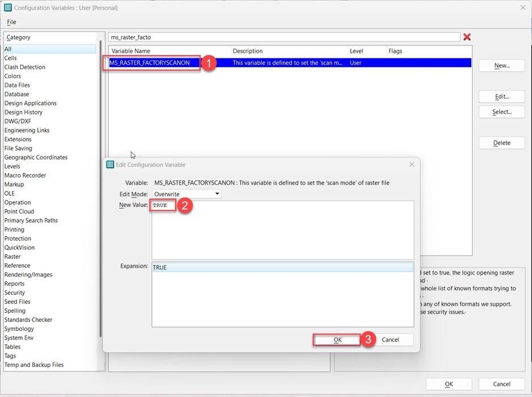The height and width of the screenshot is (397, 532).
Task: Open the Edit Mode dropdown showing Overwrite
Action: [x=187, y=193]
